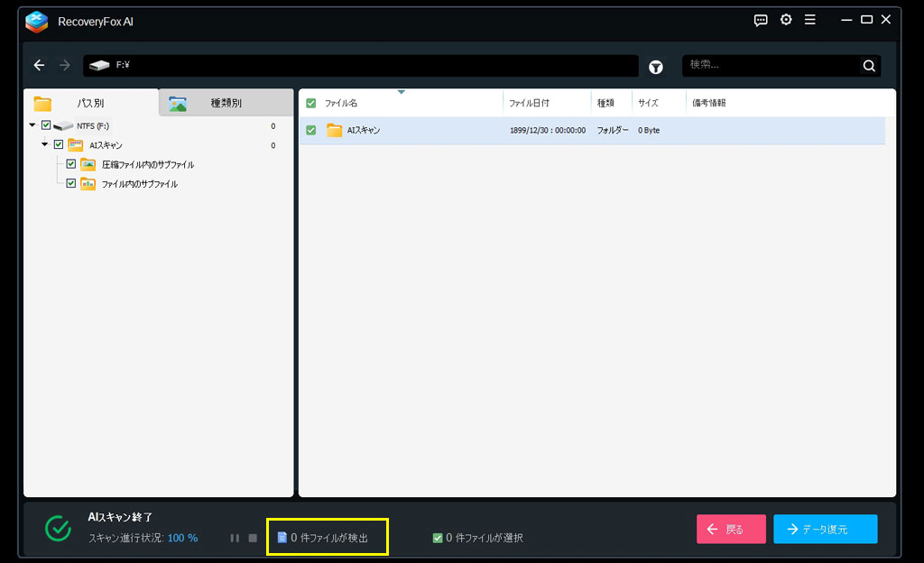Click the search magnifier icon
This screenshot has height=563, width=924.
(868, 66)
